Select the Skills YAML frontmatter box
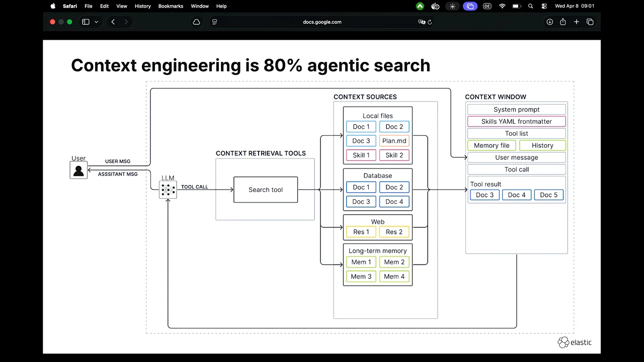This screenshot has width=644, height=362. (x=517, y=121)
